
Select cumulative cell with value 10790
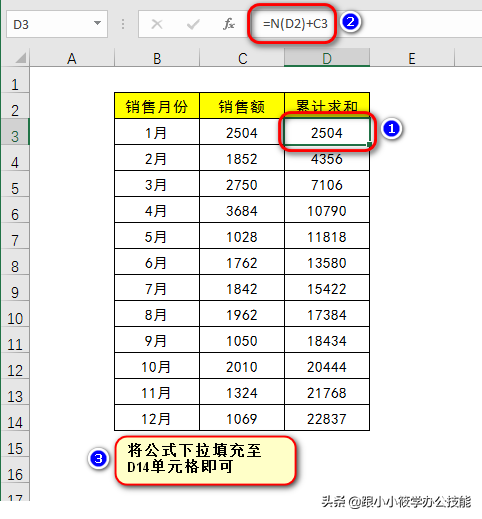(x=327, y=210)
